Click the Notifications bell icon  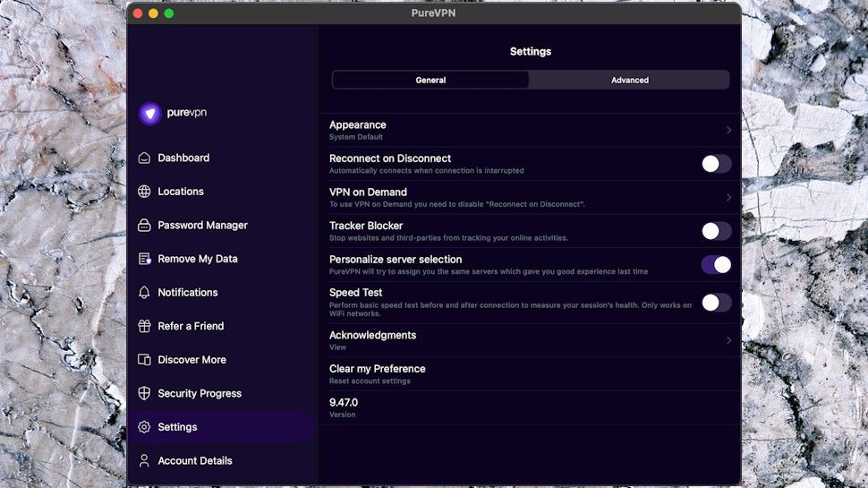click(144, 293)
